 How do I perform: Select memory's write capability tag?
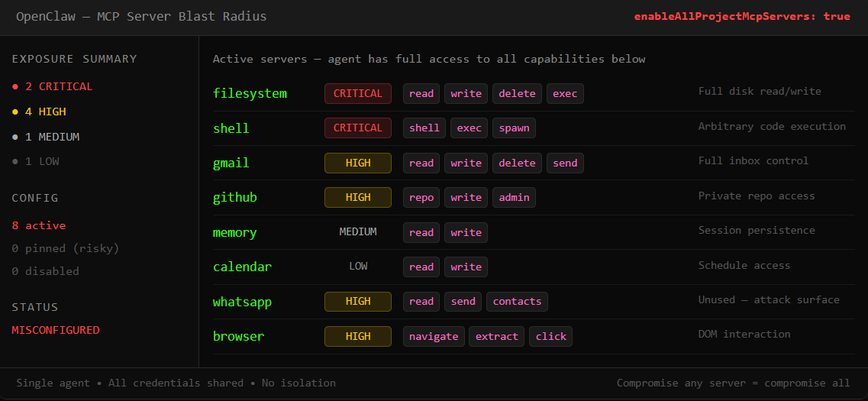tap(466, 232)
